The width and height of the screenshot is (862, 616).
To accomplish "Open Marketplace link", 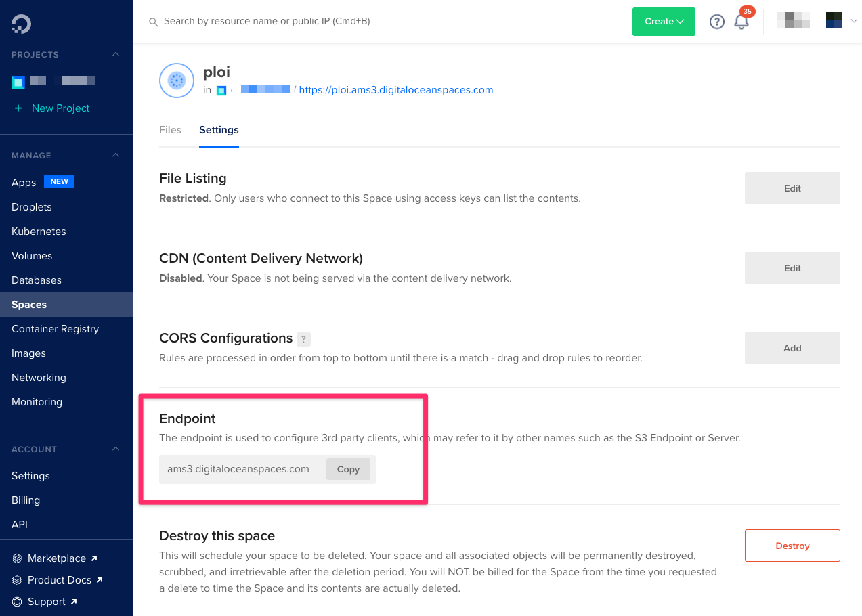I will [57, 558].
